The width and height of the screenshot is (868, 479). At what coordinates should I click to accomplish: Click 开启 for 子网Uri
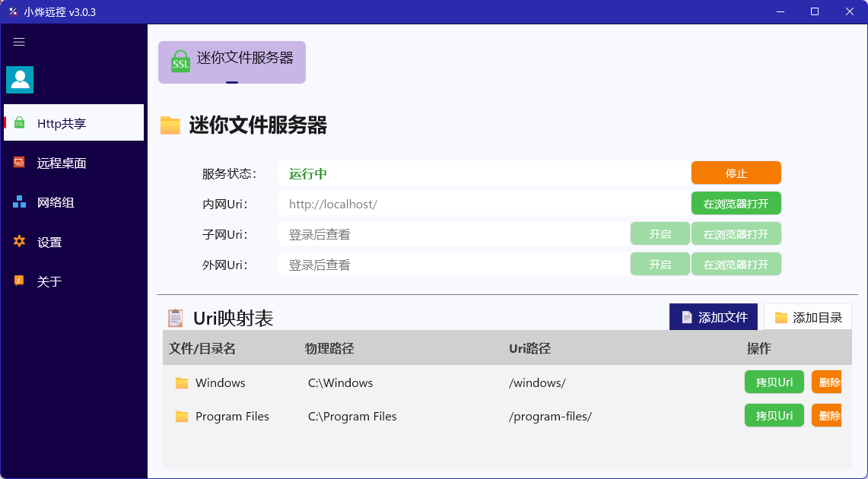pyautogui.click(x=660, y=234)
